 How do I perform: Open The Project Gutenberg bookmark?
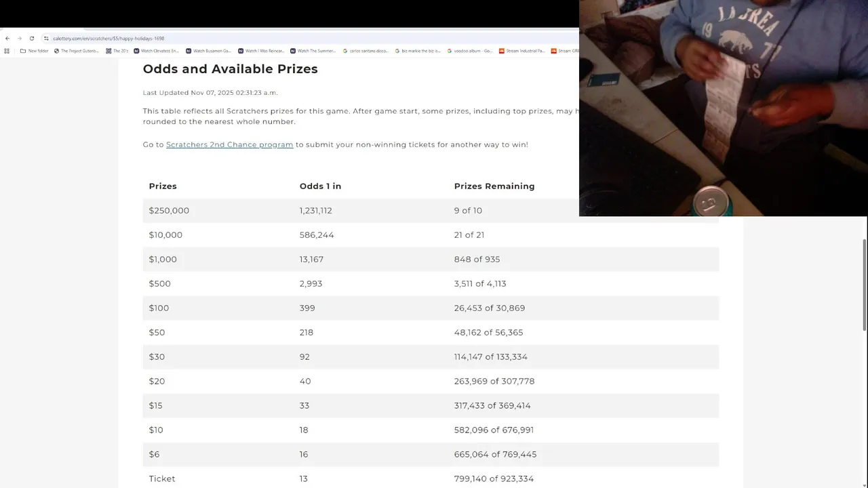coord(77,51)
